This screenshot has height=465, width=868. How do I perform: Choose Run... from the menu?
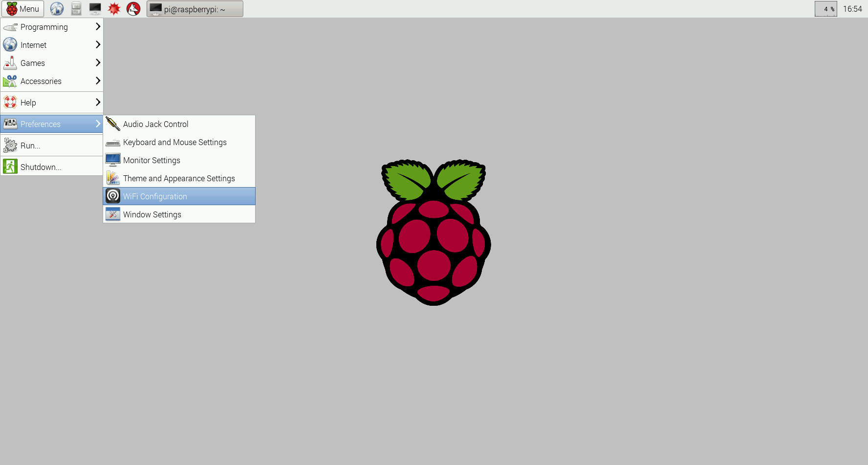(52, 146)
